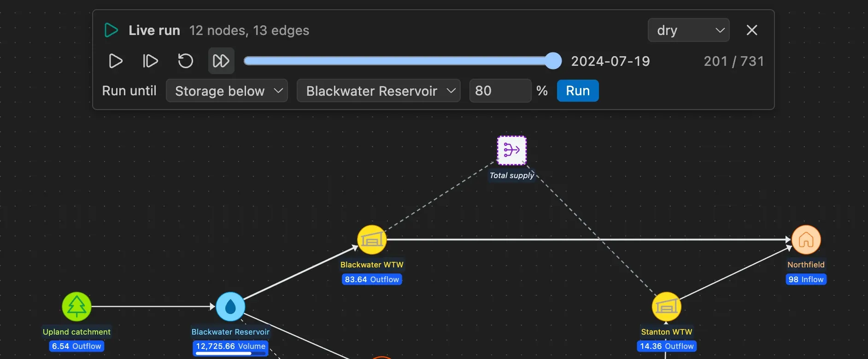Click the Northfield node label
868x359 pixels.
(806, 265)
